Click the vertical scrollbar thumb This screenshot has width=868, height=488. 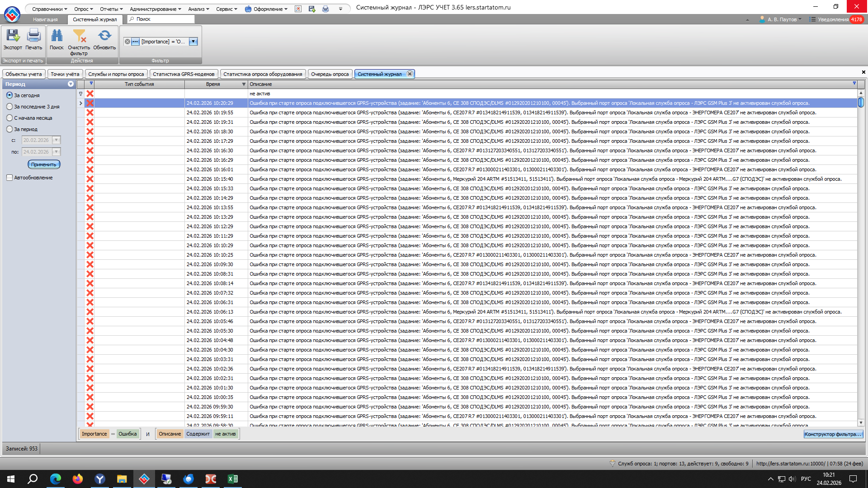click(861, 102)
